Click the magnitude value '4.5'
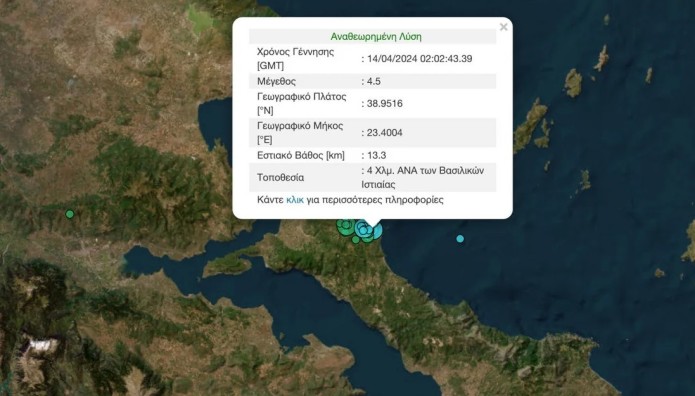Viewport: 695px width, 396px height. point(374,81)
